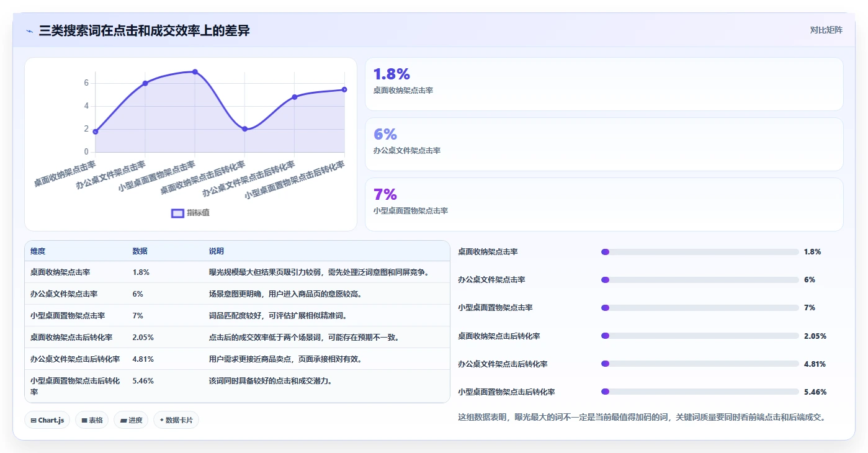Click the 表格 tag text
The width and height of the screenshot is (868, 453).
(96, 420)
